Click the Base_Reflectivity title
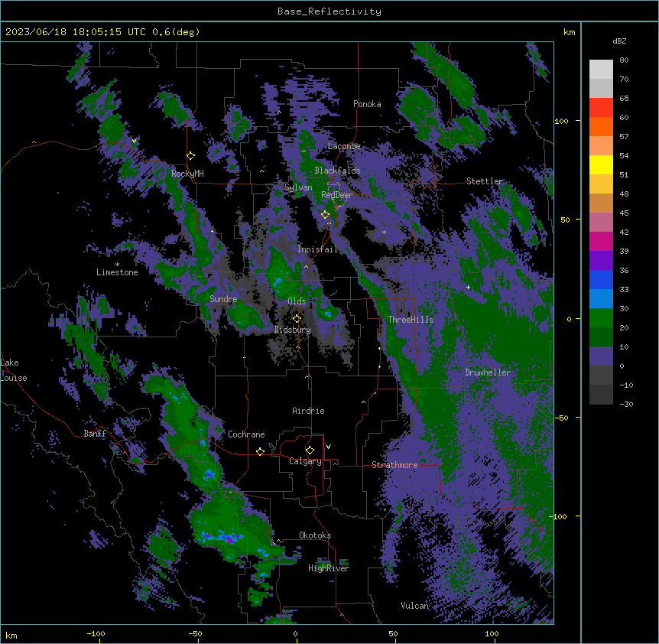Screen dimensions: 659x644 (x=329, y=11)
